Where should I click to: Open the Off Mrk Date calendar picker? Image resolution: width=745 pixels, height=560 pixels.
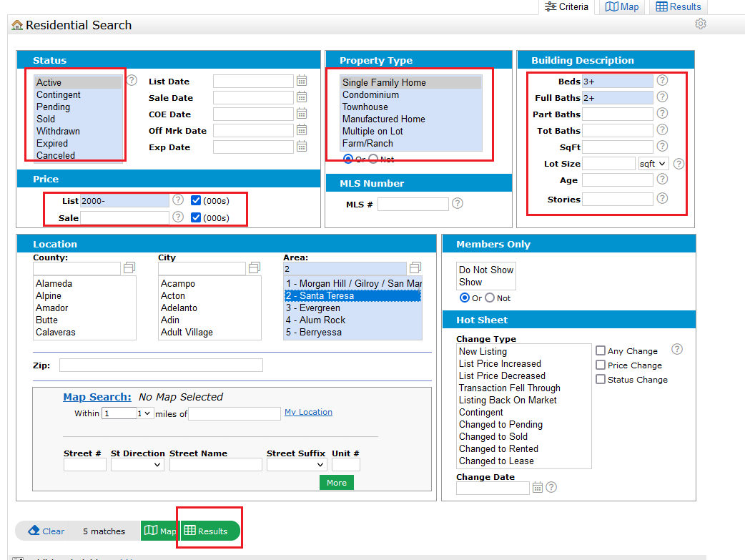[x=302, y=130]
